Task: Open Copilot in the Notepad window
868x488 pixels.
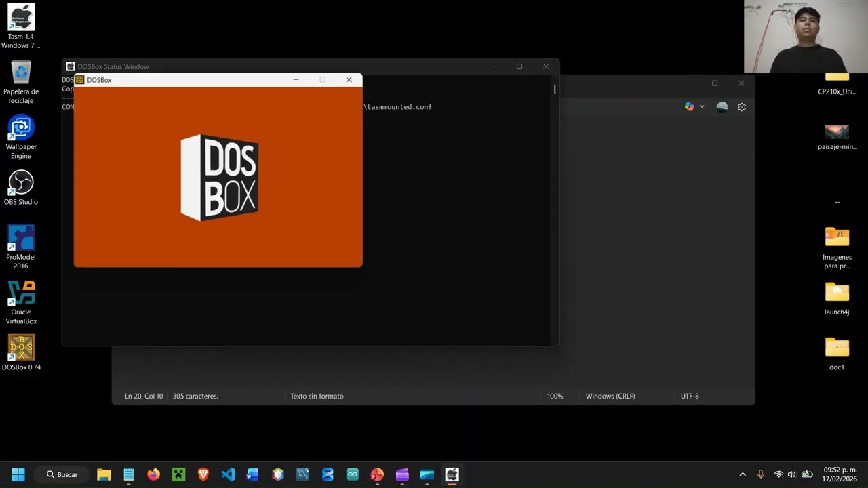Action: click(x=690, y=106)
